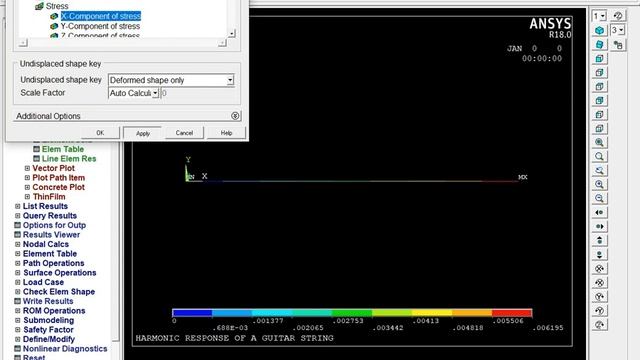Expand the Plot Path Item node

point(27,178)
